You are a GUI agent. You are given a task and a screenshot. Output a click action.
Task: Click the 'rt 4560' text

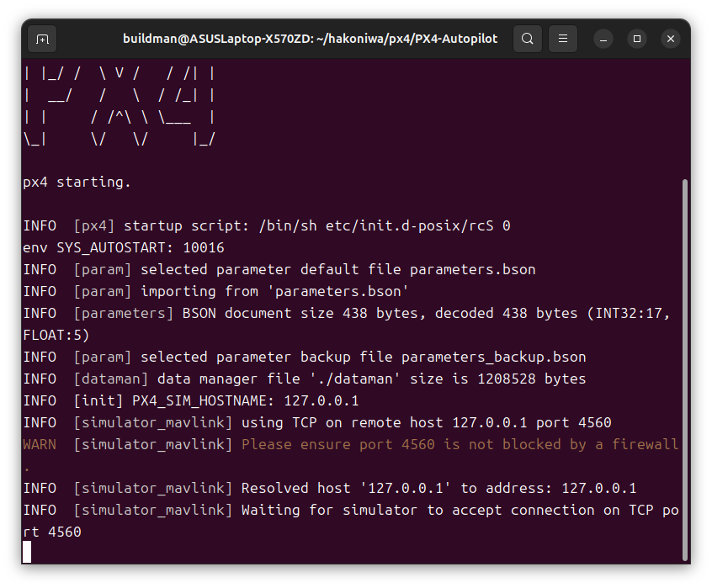(x=52, y=532)
